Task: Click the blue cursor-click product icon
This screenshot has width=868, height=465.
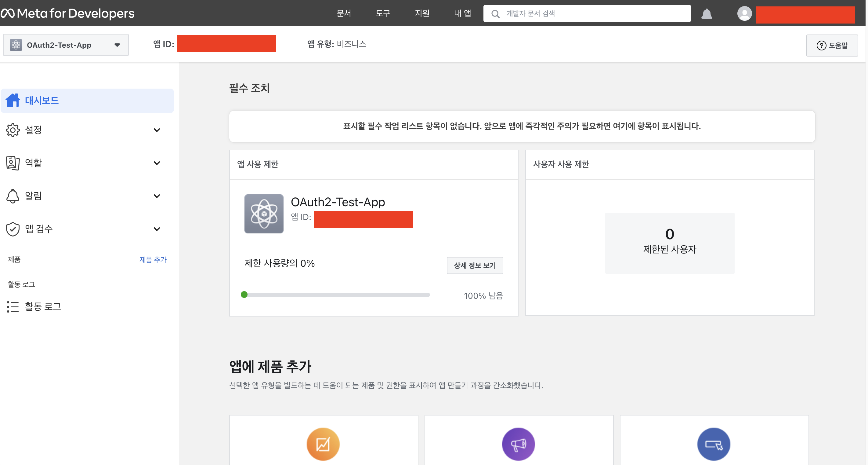Action: tap(713, 444)
